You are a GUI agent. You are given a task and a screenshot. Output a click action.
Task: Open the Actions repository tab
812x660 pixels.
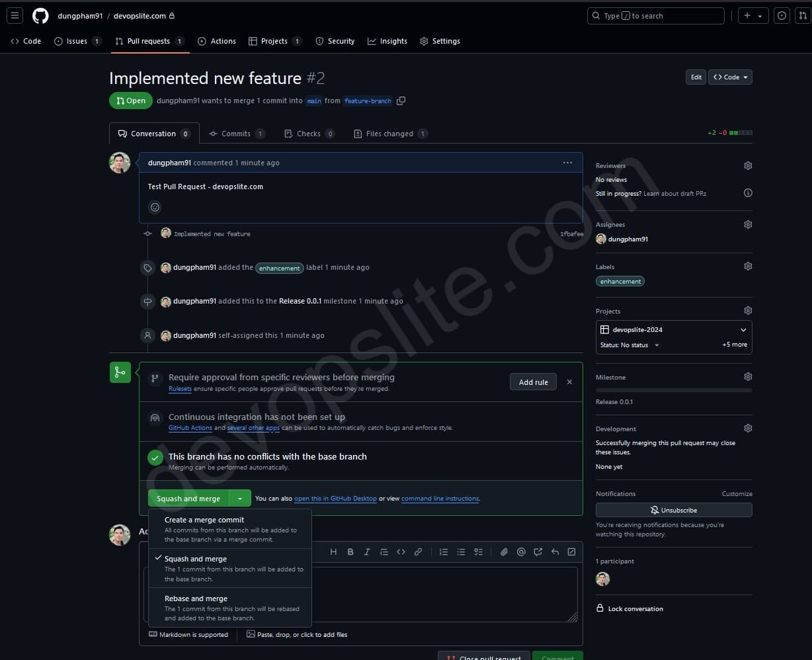pos(217,41)
